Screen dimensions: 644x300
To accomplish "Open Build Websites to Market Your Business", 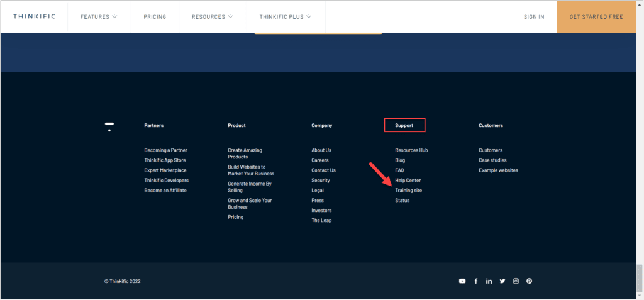I will pos(251,170).
